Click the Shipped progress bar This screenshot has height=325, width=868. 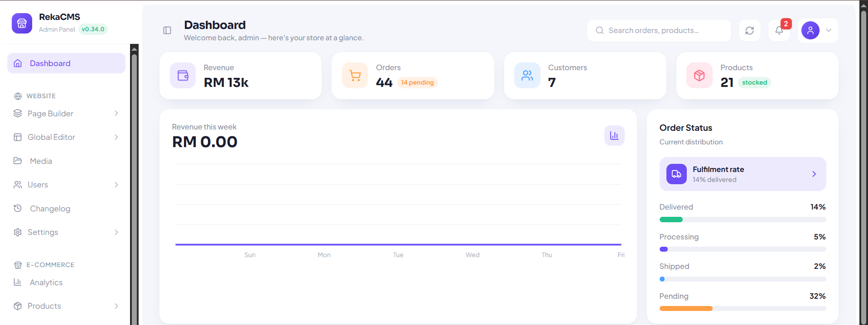[x=743, y=279]
